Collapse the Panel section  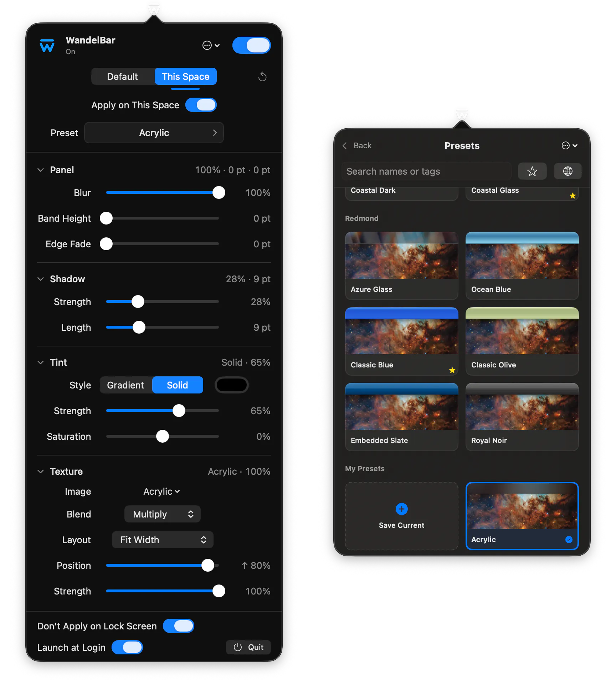41,170
